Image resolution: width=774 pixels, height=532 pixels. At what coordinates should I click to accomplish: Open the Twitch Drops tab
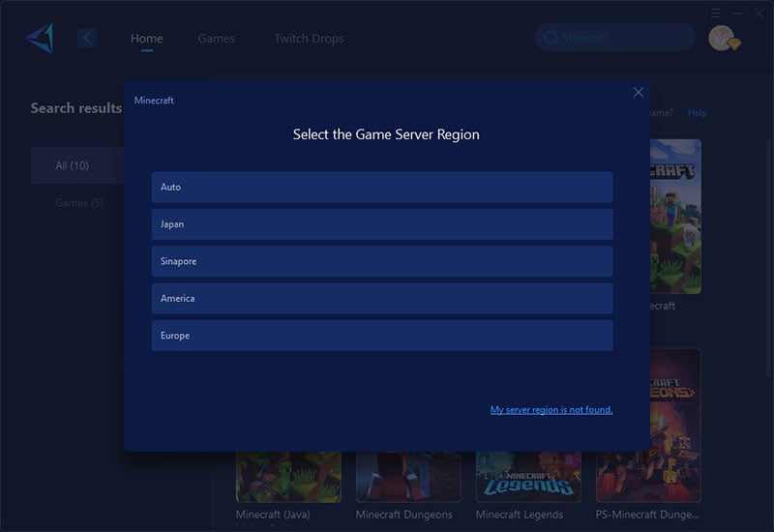click(x=309, y=39)
